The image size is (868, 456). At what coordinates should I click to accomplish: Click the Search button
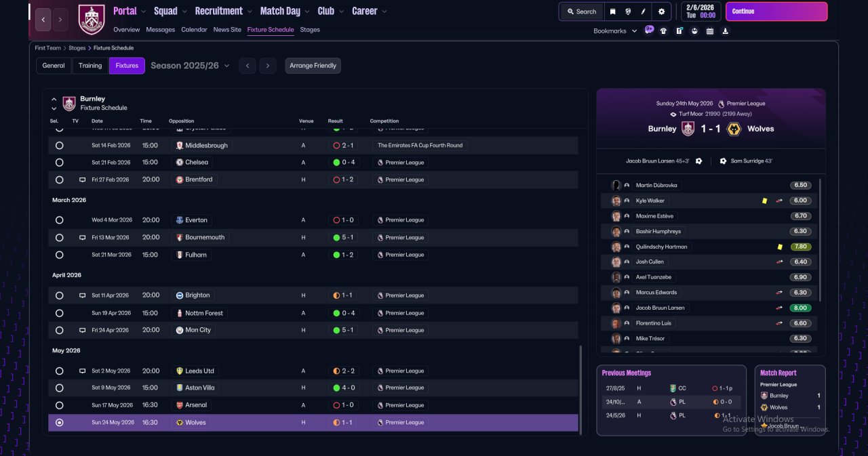click(x=582, y=12)
